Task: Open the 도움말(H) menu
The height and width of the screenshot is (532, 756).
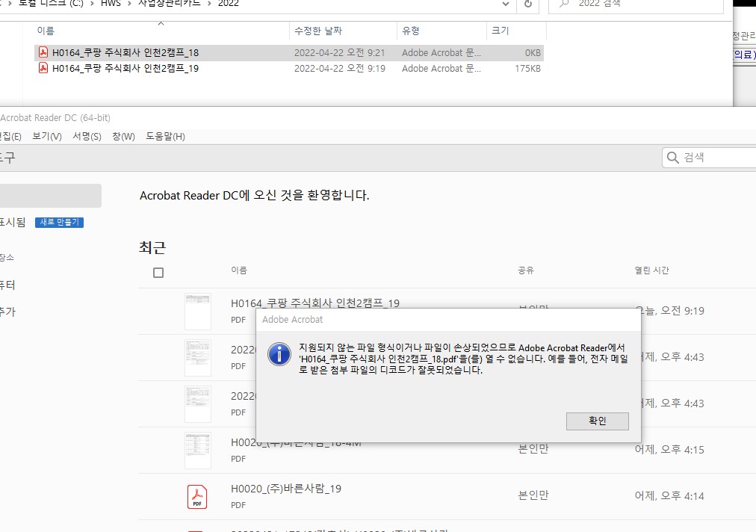Action: [x=165, y=137]
